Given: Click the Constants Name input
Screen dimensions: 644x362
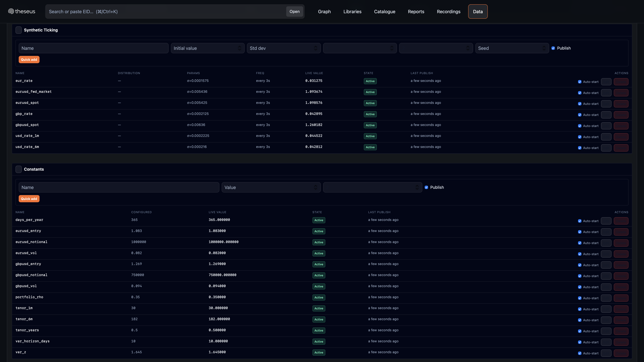Looking at the screenshot, I should tap(119, 187).
